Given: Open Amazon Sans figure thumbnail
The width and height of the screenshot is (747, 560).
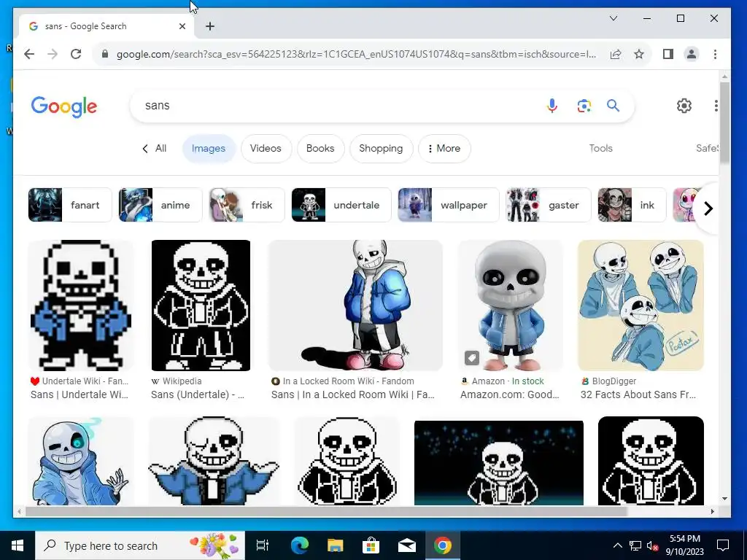Looking at the screenshot, I should tap(510, 306).
